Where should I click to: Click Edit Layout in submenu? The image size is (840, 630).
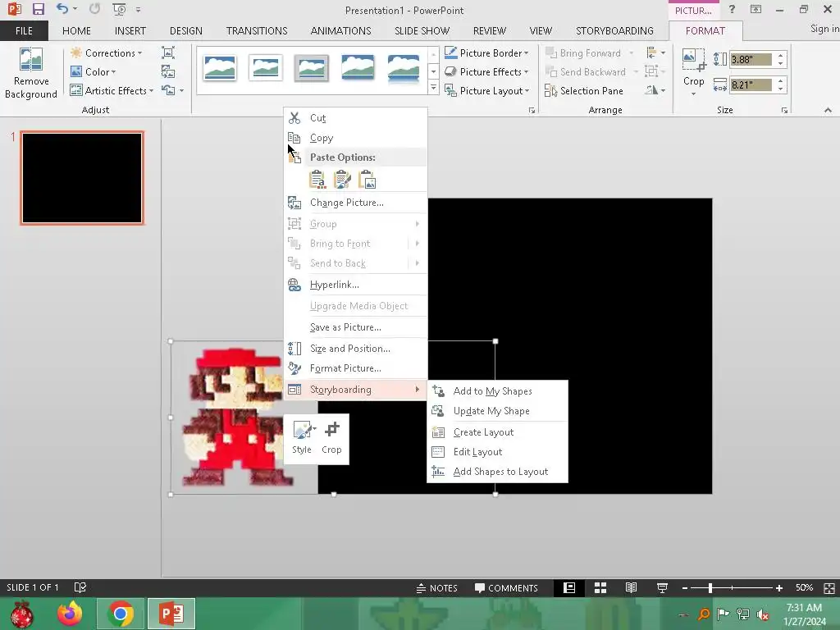coord(496,452)
